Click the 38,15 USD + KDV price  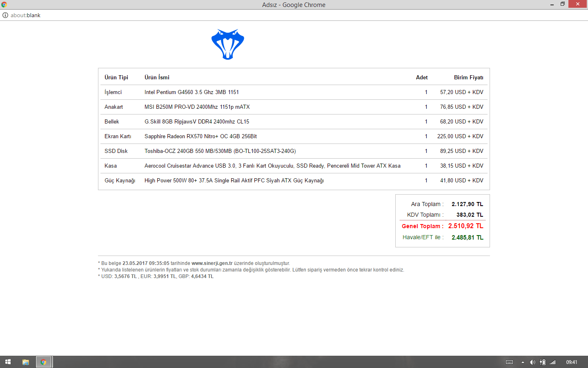(462, 166)
